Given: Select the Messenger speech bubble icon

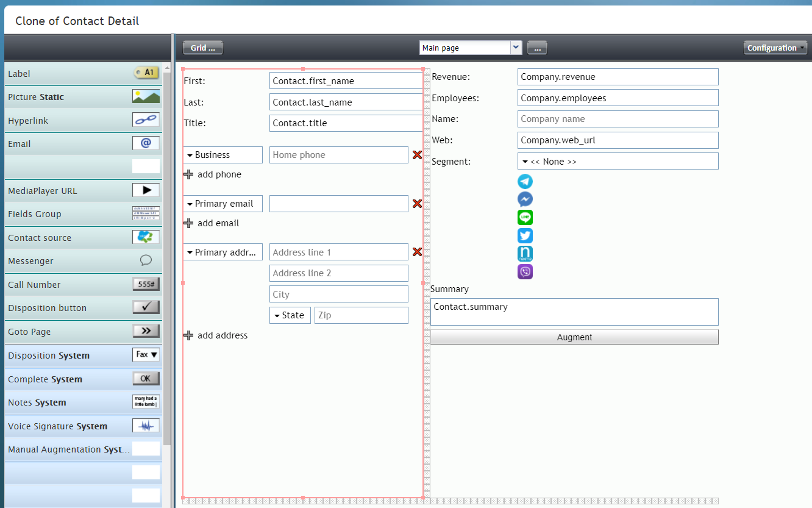Looking at the screenshot, I should (x=146, y=260).
